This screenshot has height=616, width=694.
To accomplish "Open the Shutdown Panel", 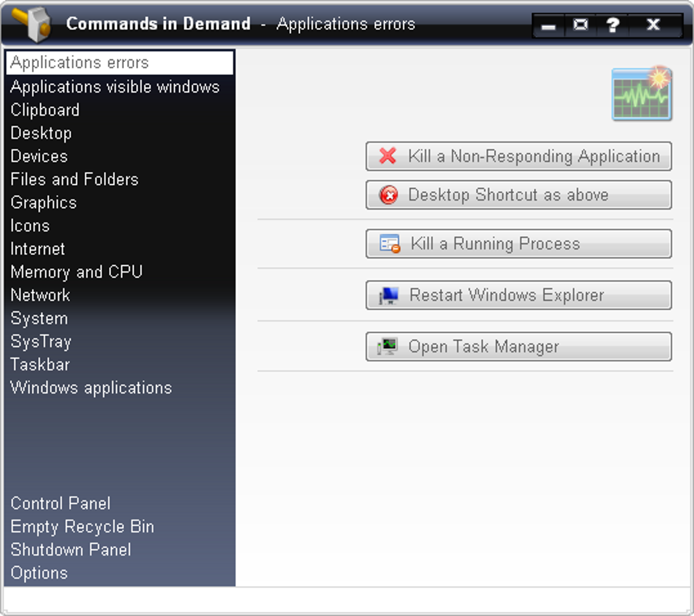I will tap(71, 550).
